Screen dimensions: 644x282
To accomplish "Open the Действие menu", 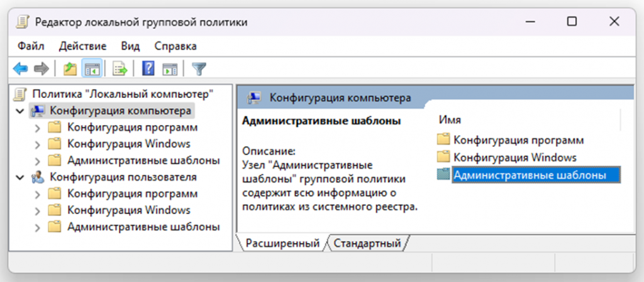I will click(x=82, y=46).
